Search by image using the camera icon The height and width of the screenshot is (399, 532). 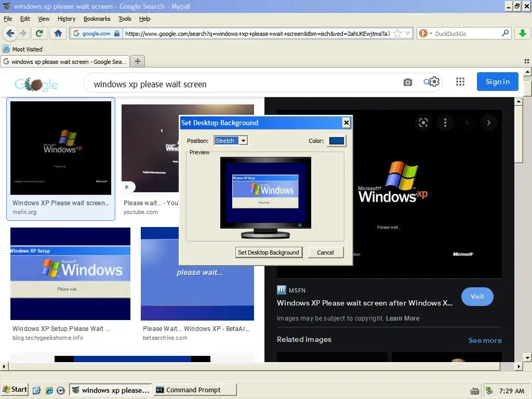[x=407, y=82]
